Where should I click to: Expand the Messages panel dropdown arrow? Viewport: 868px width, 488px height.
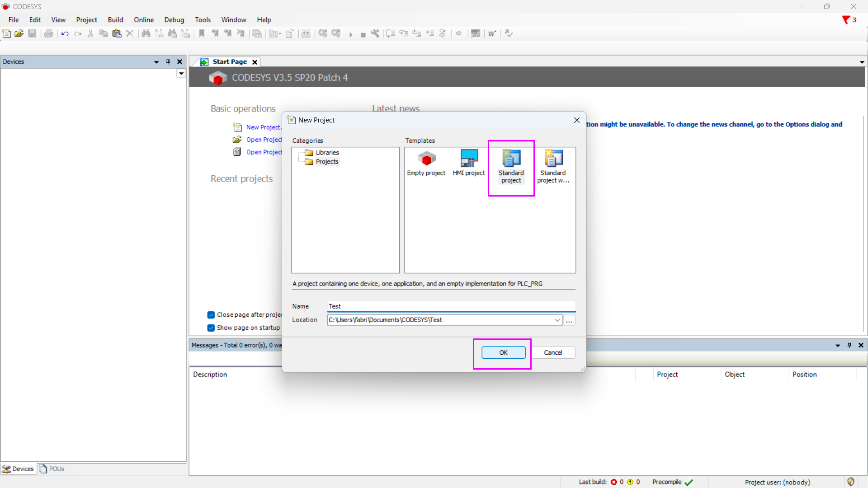(838, 345)
